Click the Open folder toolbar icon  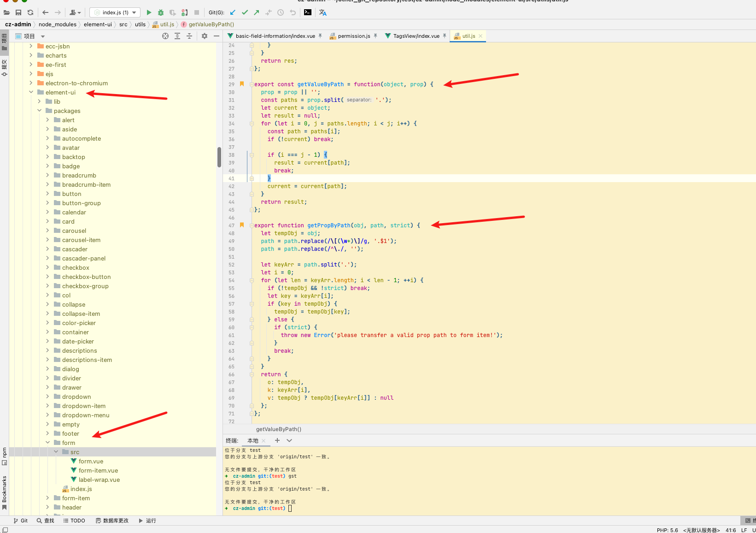tap(6, 12)
